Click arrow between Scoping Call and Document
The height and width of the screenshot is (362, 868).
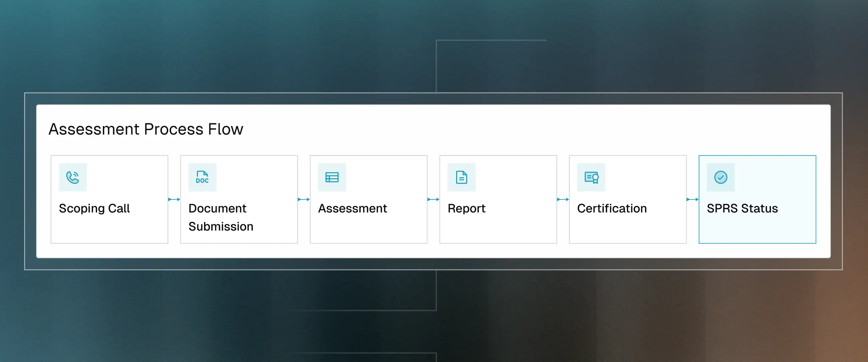point(174,199)
